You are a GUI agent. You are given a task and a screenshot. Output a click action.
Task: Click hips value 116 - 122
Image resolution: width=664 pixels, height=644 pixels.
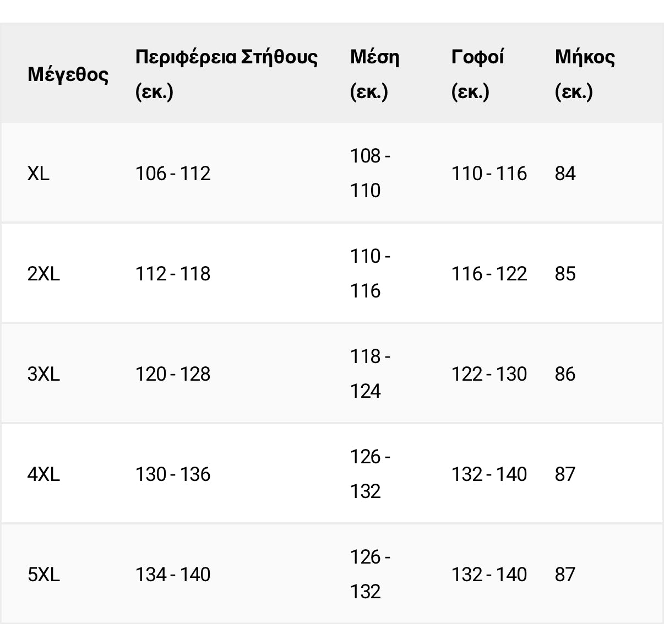click(489, 274)
